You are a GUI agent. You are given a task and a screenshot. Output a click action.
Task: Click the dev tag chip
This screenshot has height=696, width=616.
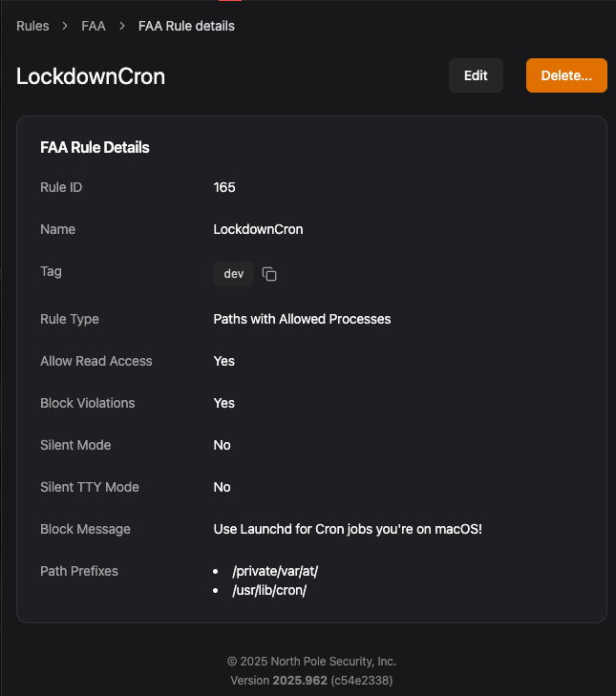233,274
